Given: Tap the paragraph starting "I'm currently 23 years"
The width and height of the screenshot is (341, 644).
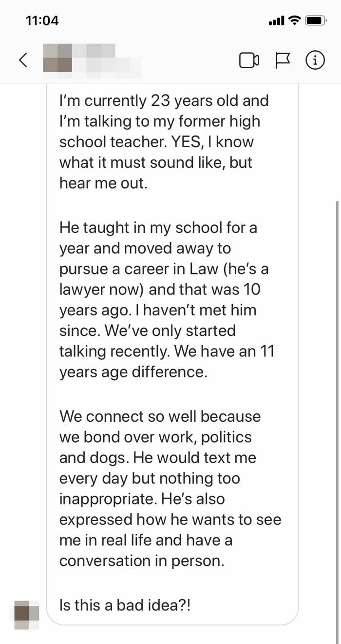Looking at the screenshot, I should pyautogui.click(x=164, y=142).
